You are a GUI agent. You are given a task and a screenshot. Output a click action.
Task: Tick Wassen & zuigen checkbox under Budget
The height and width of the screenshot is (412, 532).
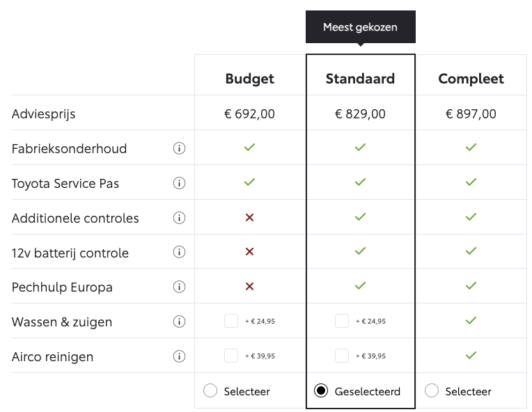tap(231, 321)
